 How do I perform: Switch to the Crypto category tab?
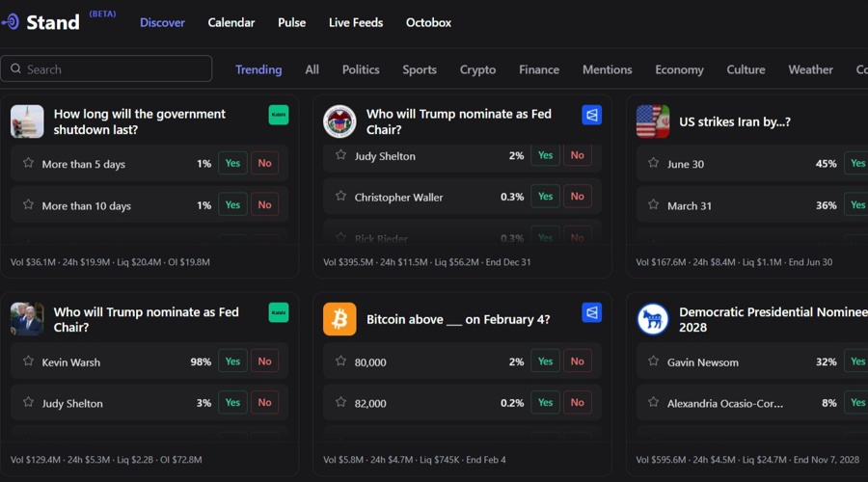(477, 69)
